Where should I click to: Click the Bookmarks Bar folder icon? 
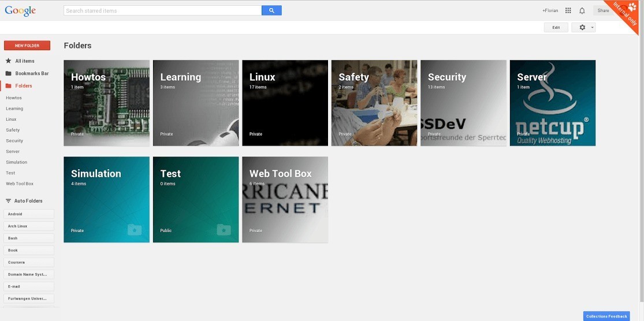click(9, 73)
